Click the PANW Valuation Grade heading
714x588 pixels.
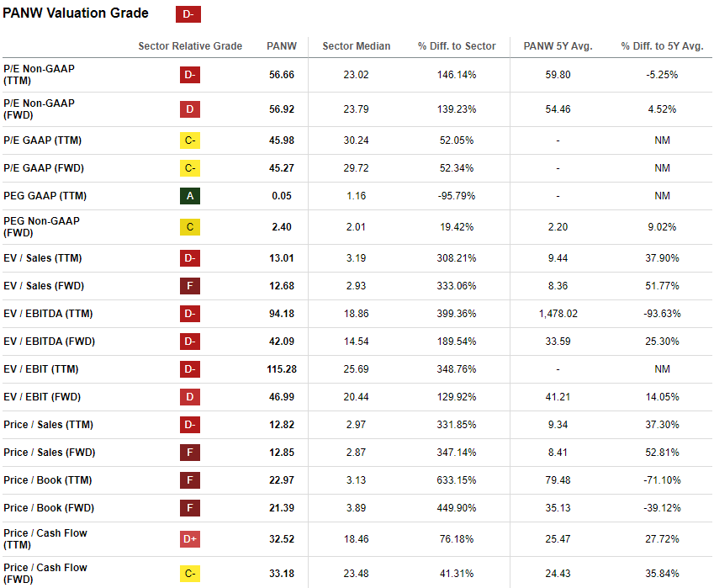tap(76, 13)
